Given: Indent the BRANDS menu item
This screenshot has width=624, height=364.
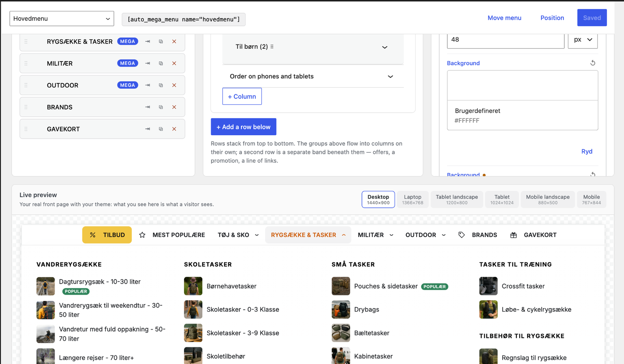Looking at the screenshot, I should 147,107.
